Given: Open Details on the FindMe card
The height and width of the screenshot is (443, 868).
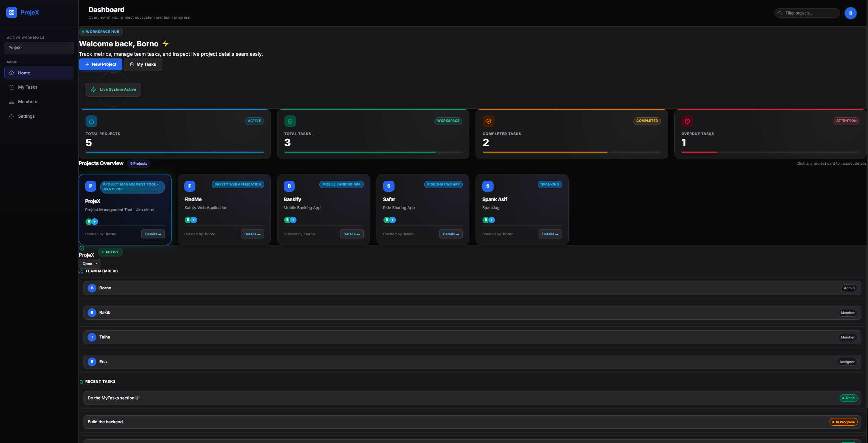Looking at the screenshot, I should (253, 234).
